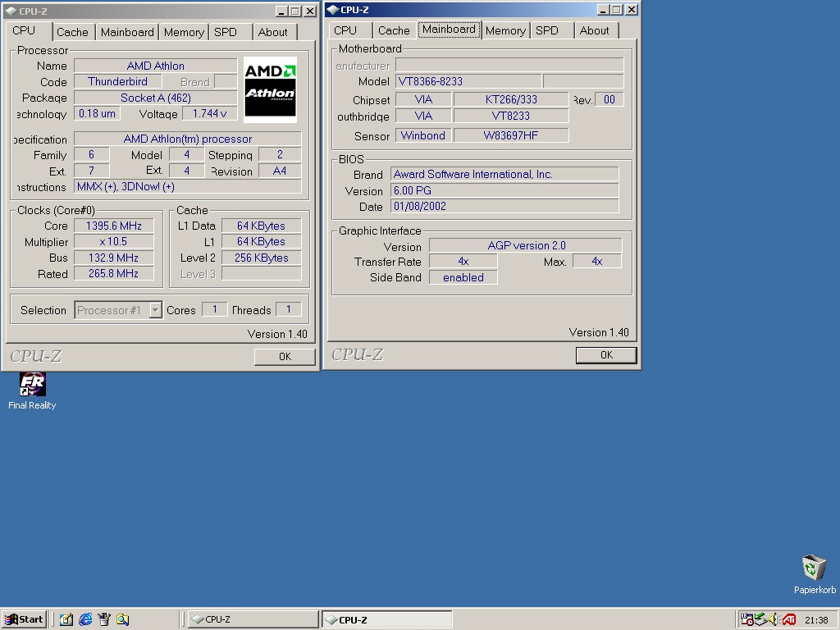Click the graphic interface AGP version 2.0
This screenshot has height=630, width=840.
pyautogui.click(x=526, y=245)
